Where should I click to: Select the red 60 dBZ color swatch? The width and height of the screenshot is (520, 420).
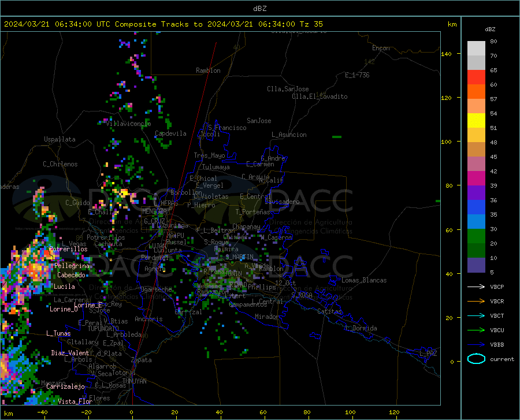coord(476,77)
